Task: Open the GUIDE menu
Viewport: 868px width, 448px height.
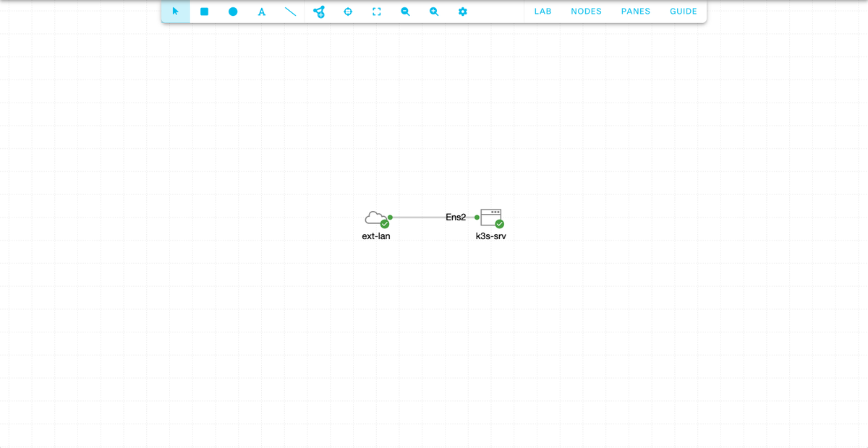Action: (x=684, y=12)
